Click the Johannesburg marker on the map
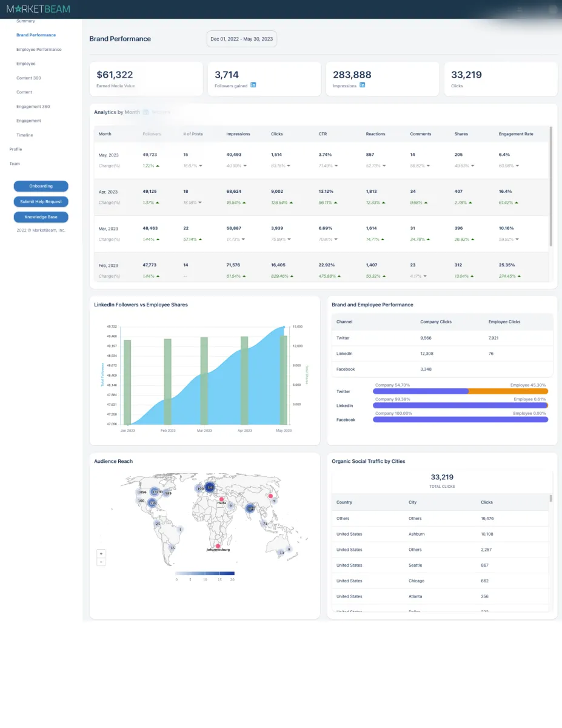This screenshot has height=728, width=562. (218, 546)
